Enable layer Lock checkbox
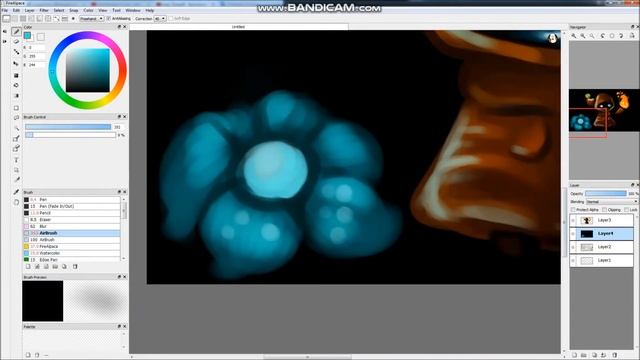640x360 pixels. click(627, 210)
